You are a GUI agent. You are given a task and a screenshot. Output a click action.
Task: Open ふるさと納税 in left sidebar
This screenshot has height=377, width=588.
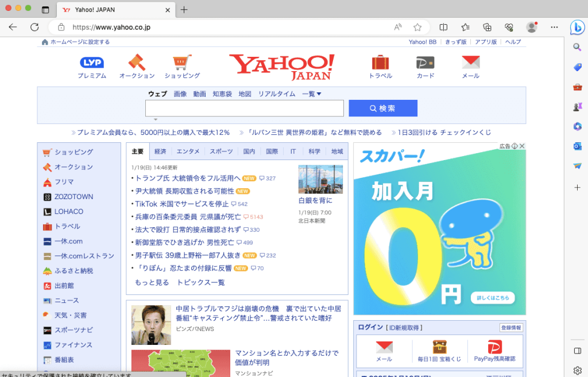(73, 271)
